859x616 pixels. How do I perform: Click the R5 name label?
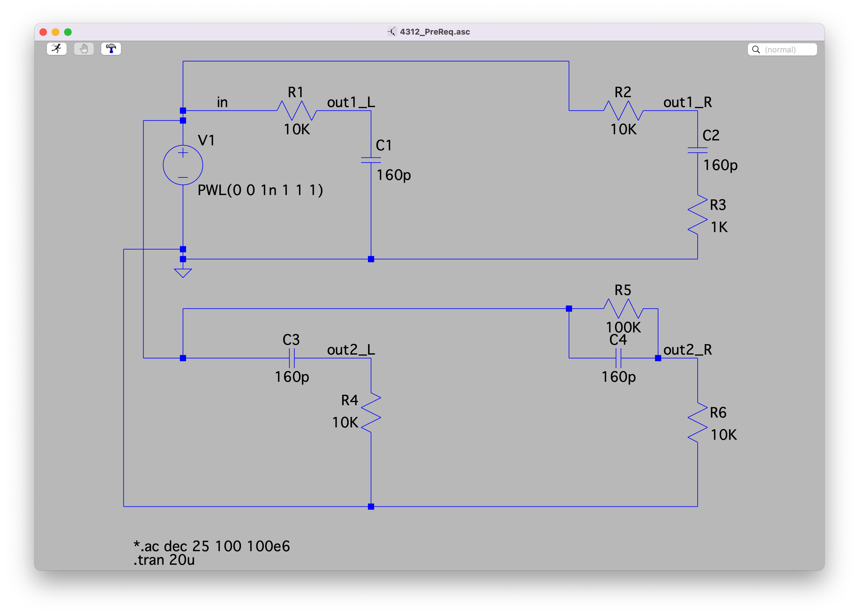click(623, 290)
